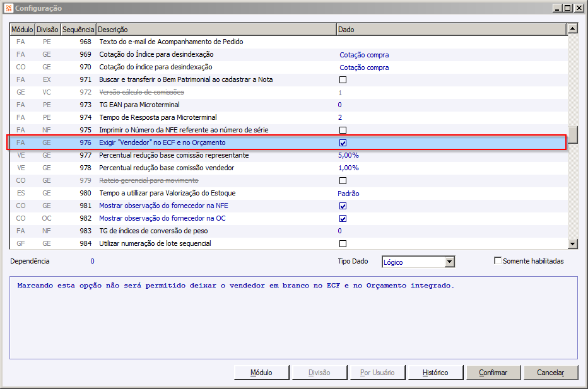Enable Utilizar numeração de lote sequencial
This screenshot has width=588, height=389.
(343, 243)
